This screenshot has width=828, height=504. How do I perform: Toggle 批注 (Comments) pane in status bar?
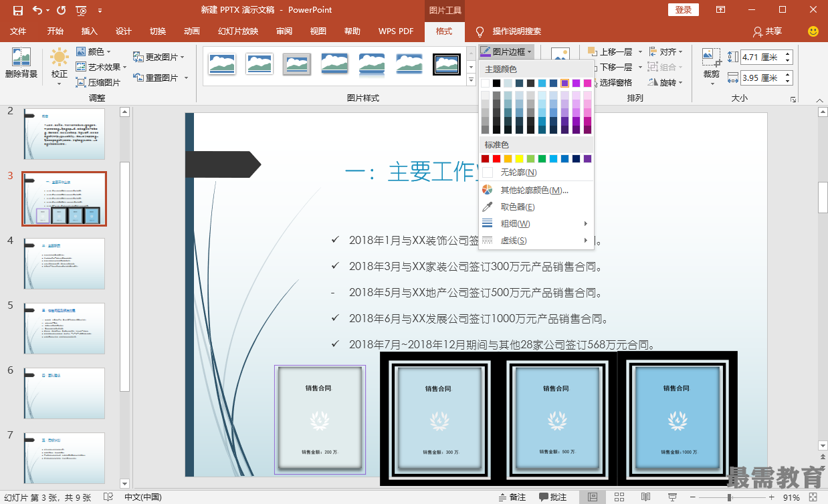pos(553,497)
